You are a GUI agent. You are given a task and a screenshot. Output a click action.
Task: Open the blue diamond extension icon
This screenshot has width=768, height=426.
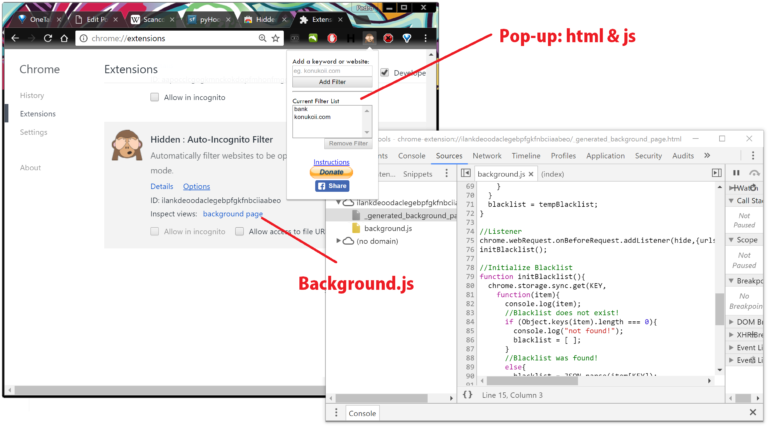tap(407, 38)
